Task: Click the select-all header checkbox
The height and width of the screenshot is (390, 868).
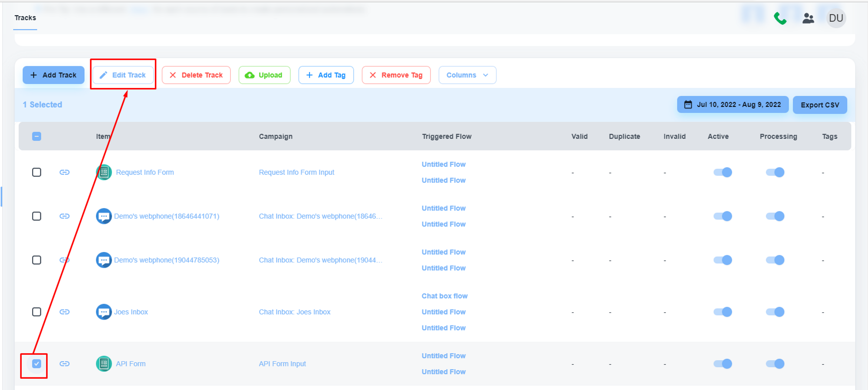Action: coord(37,137)
